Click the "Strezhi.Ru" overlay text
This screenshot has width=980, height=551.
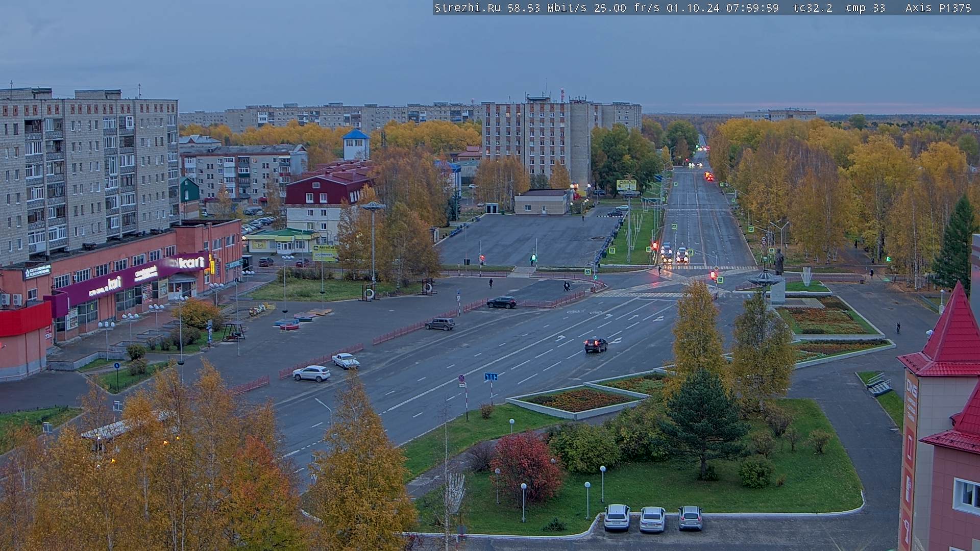click(467, 8)
